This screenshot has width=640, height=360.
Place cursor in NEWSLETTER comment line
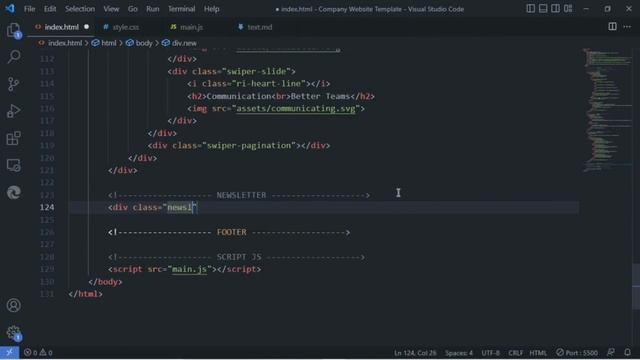(239, 195)
